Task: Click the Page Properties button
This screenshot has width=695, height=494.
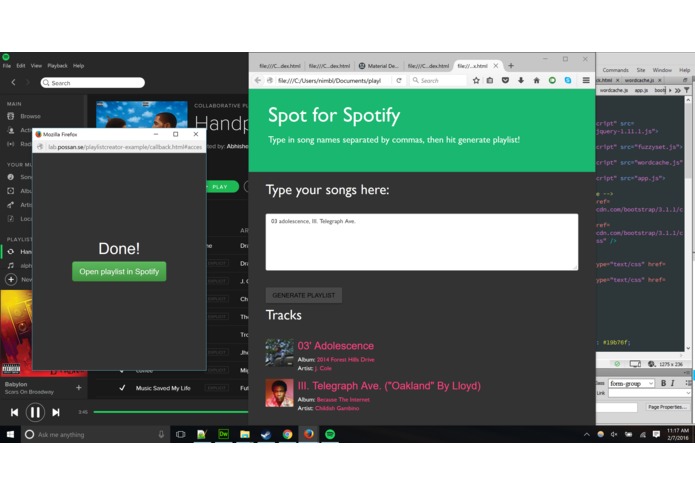Action: [x=667, y=407]
